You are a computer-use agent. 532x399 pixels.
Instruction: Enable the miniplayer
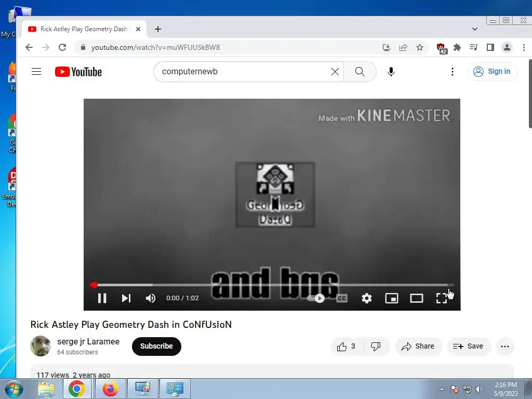392,298
